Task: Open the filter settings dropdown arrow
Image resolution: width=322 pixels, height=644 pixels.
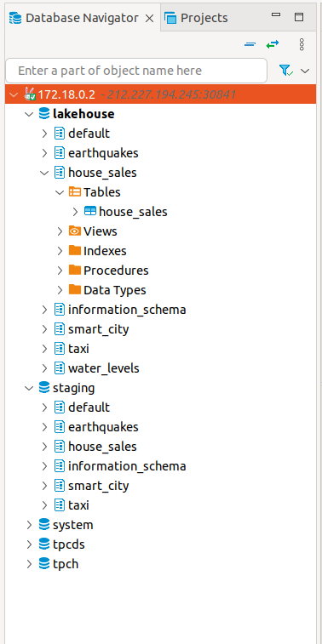Action: coord(305,71)
